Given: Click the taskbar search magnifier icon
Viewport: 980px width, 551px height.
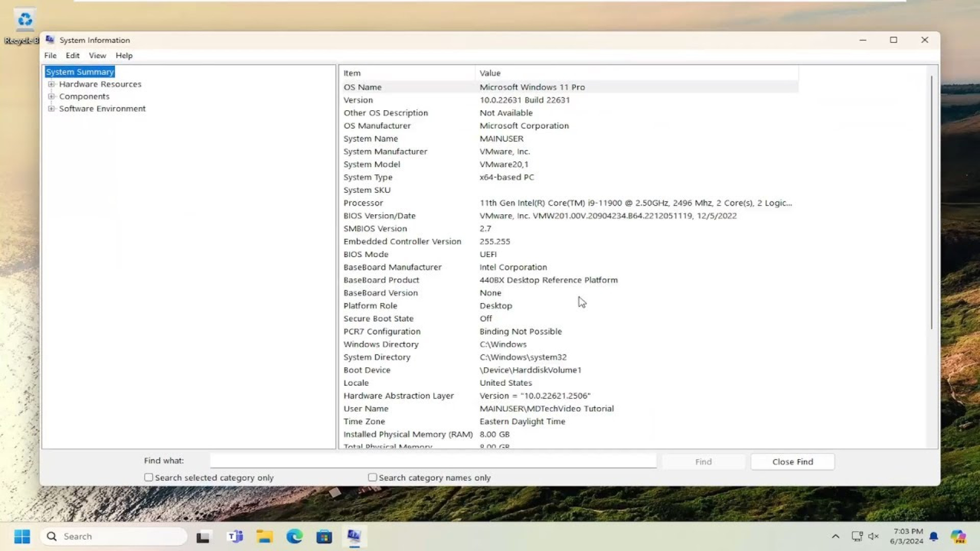Looking at the screenshot, I should tap(52, 536).
